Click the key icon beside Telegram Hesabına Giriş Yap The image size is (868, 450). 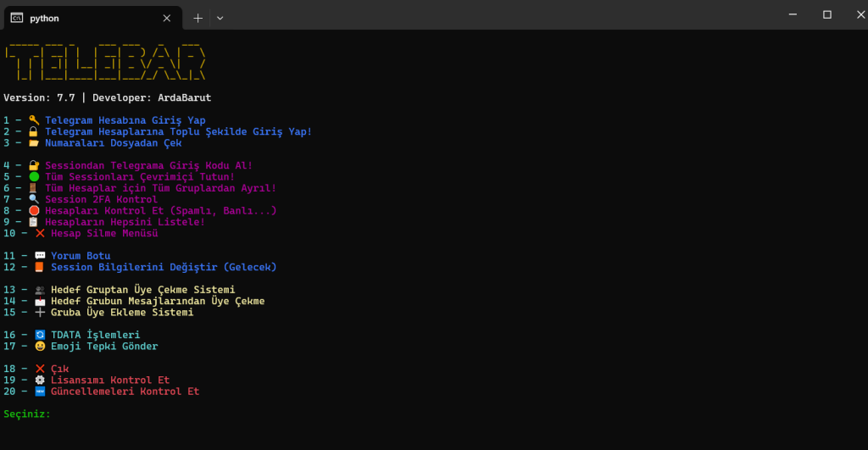[x=34, y=120]
